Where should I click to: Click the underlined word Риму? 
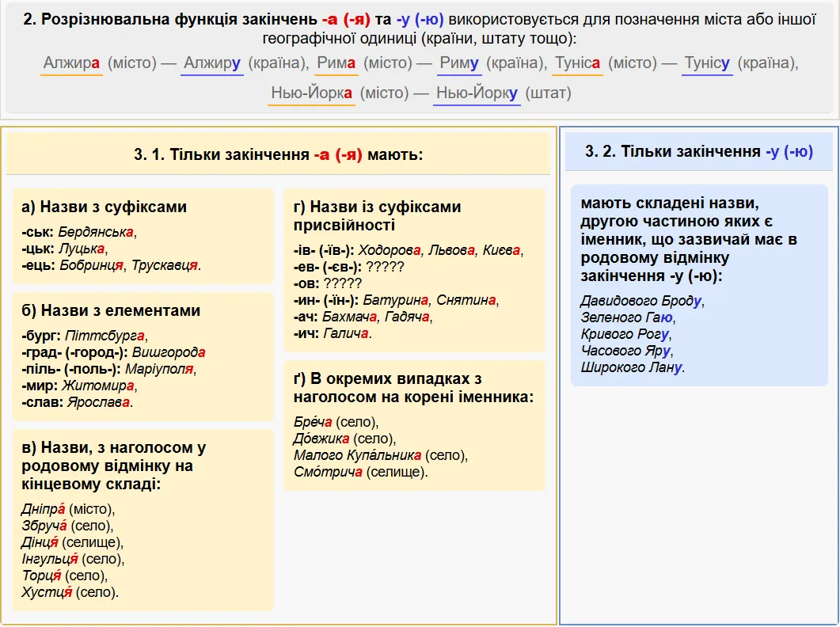[458, 63]
